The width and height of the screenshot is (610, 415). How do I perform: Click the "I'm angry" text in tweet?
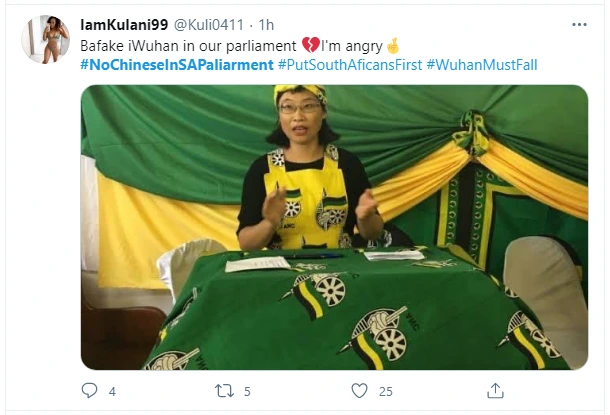(x=352, y=45)
